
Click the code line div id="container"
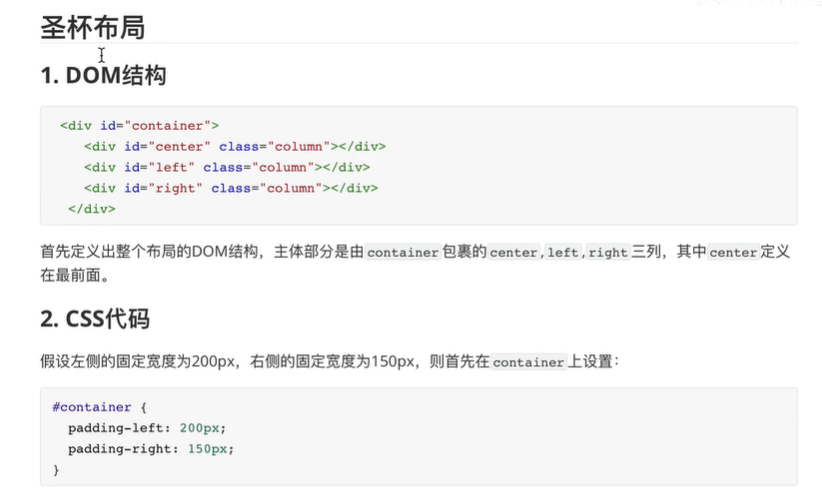point(139,126)
